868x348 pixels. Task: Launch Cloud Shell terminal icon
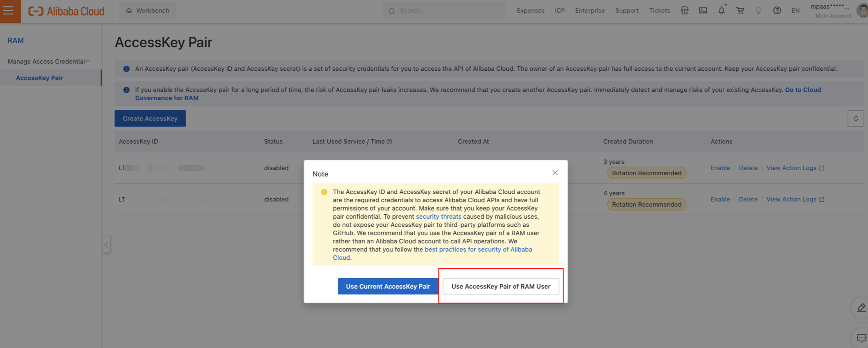point(703,11)
